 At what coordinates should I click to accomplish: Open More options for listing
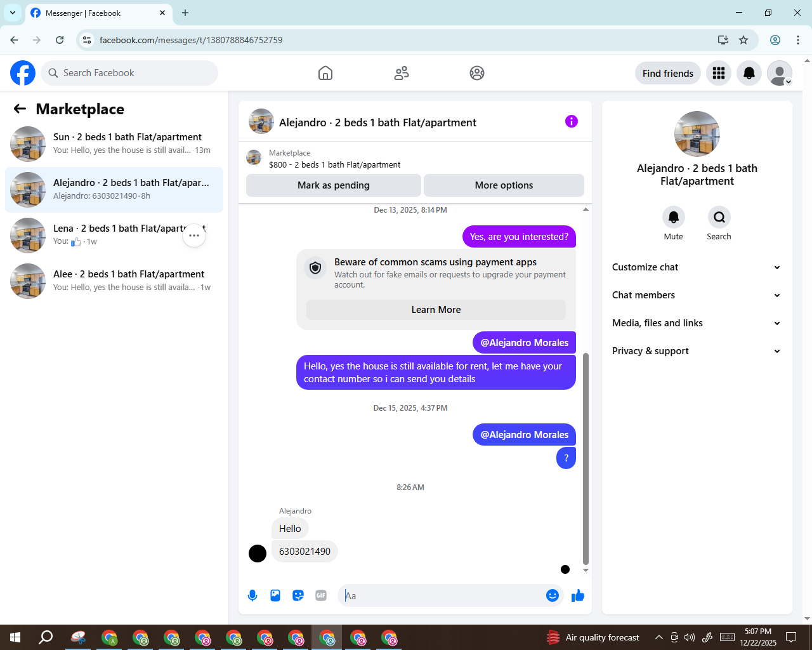[504, 185]
